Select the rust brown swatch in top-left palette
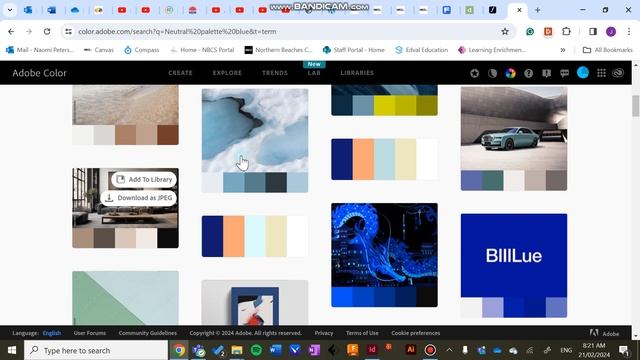Viewport: 640px width, 360px height. (168, 135)
